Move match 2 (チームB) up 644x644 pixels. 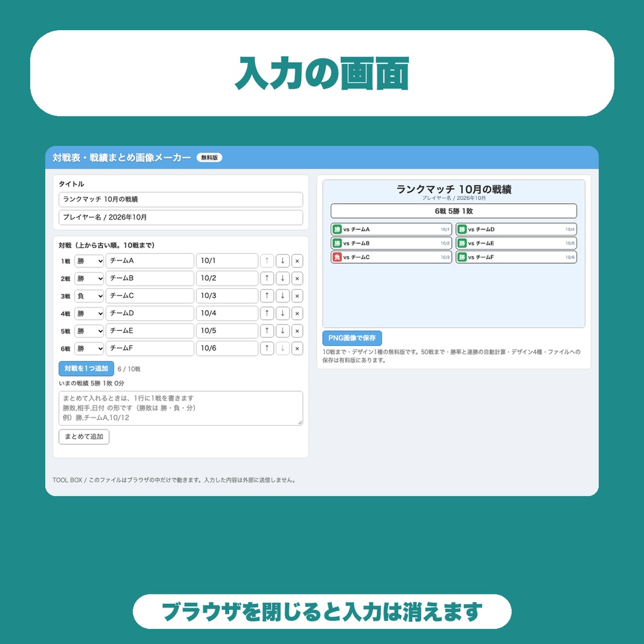point(267,279)
